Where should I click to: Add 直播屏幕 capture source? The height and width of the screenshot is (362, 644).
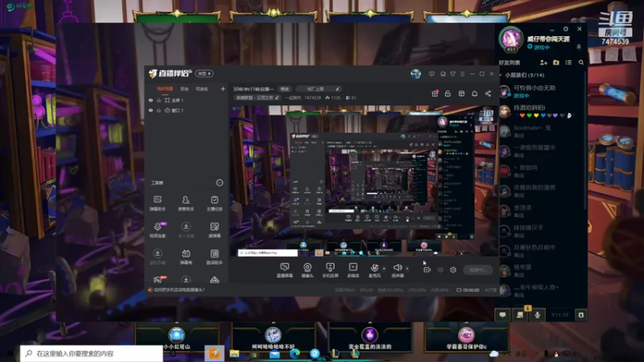[285, 270]
